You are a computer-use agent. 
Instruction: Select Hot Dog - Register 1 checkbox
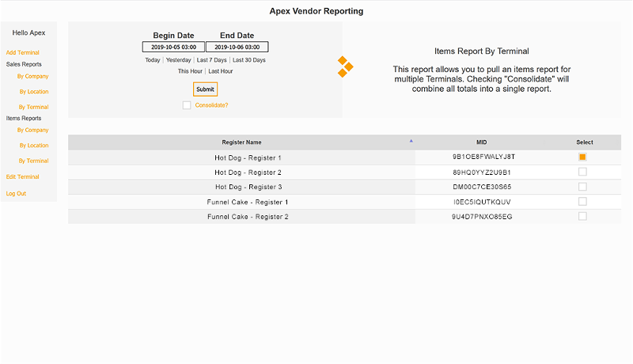pyautogui.click(x=582, y=157)
